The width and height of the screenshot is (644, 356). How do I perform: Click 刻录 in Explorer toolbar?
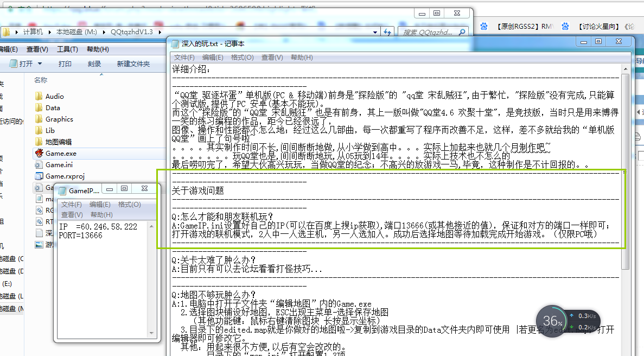coord(94,63)
